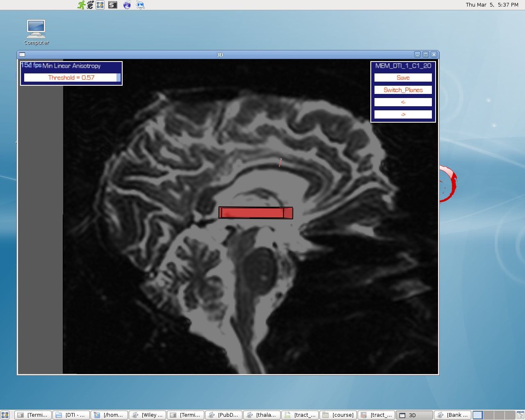Image resolution: width=525 pixels, height=420 pixels.
Task: Click the show desktop icon in bottom panel
Action: (x=5, y=415)
